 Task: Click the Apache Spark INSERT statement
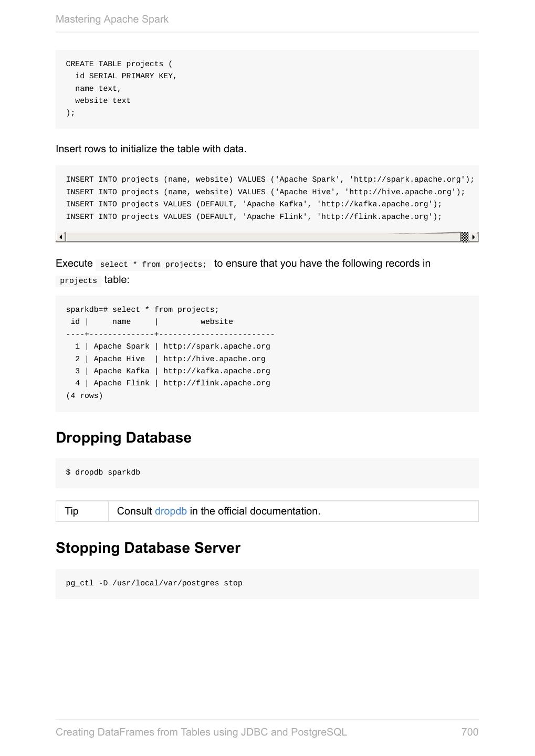(x=270, y=180)
